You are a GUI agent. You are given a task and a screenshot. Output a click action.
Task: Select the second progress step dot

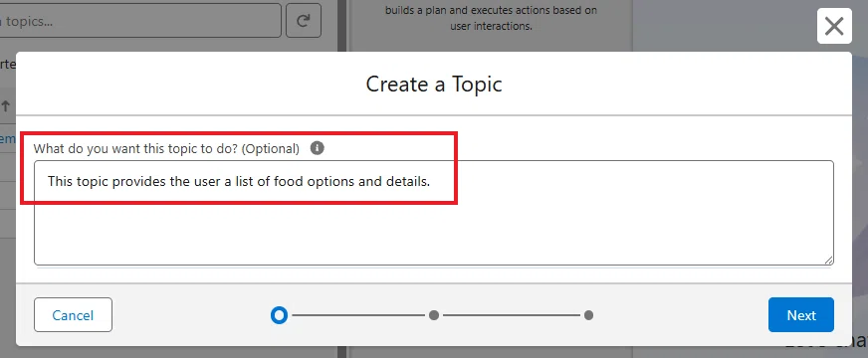coord(434,315)
